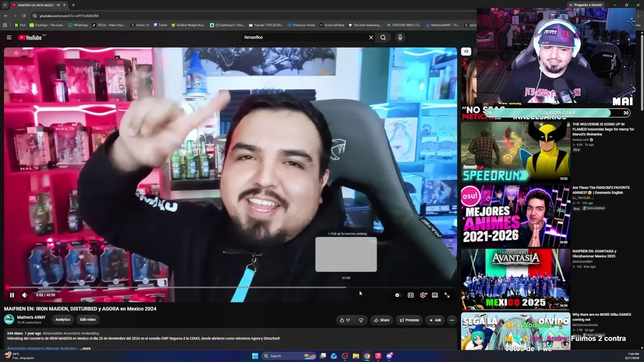644x362 pixels.
Task: Open the player settings gear
Action: coord(423,295)
